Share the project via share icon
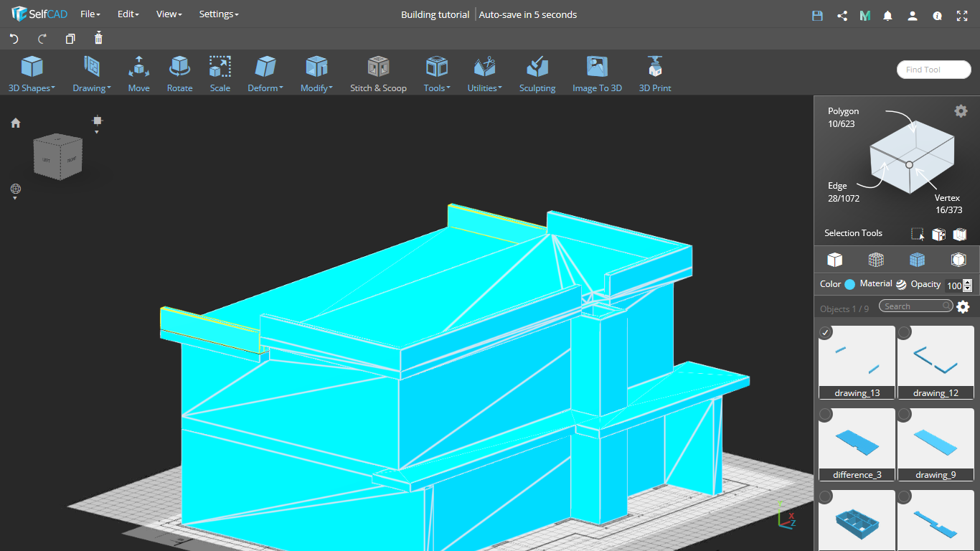The image size is (980, 551). (842, 15)
